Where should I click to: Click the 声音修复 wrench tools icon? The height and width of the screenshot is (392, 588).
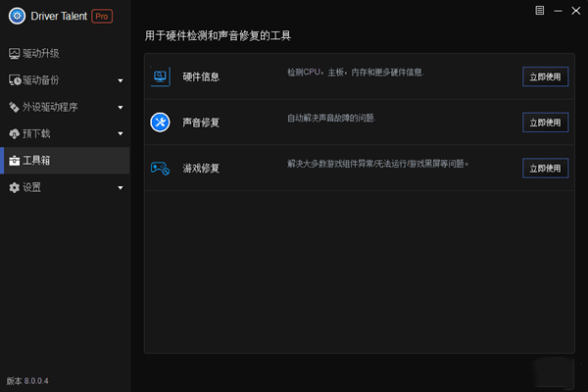click(160, 122)
